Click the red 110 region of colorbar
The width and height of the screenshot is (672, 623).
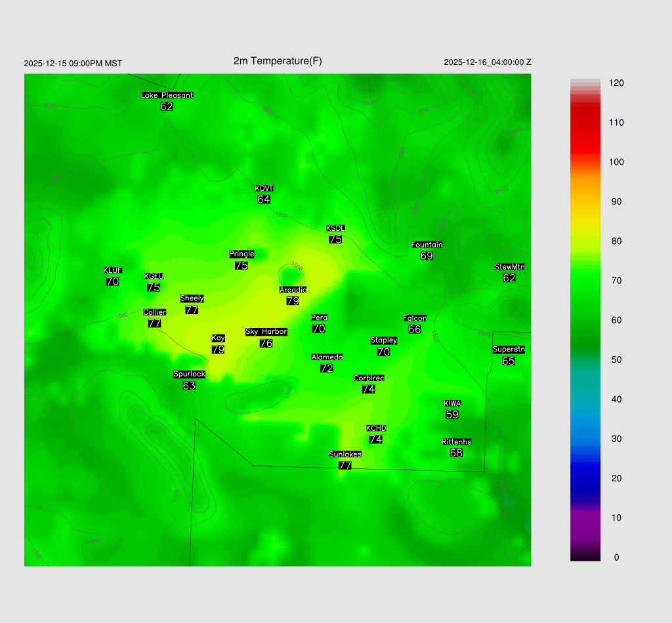point(585,123)
